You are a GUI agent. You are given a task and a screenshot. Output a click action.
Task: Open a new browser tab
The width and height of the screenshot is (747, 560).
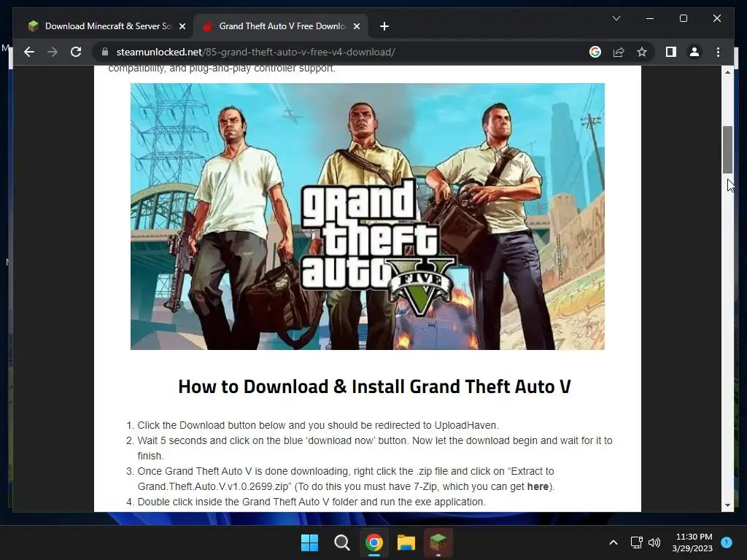[x=384, y=27]
